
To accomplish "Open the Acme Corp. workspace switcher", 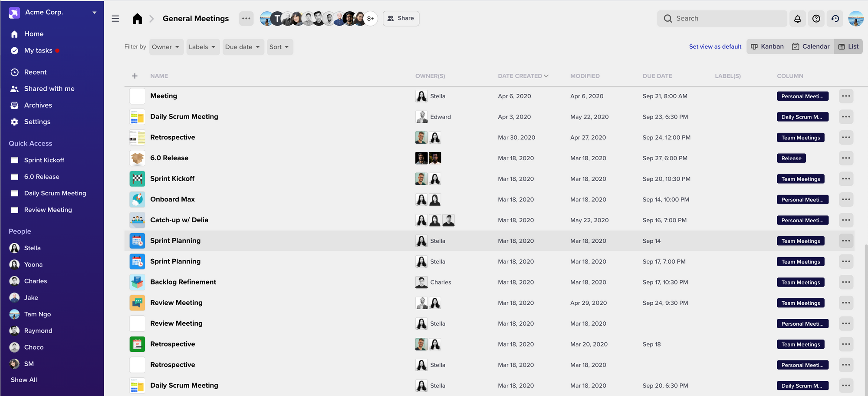I will (x=52, y=12).
